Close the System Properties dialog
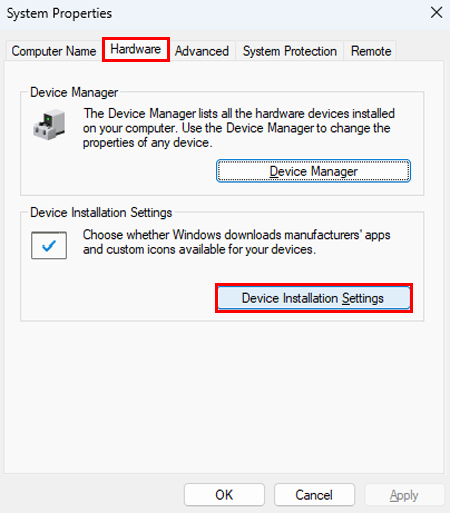Viewport: 450px width, 513px height. point(436,13)
